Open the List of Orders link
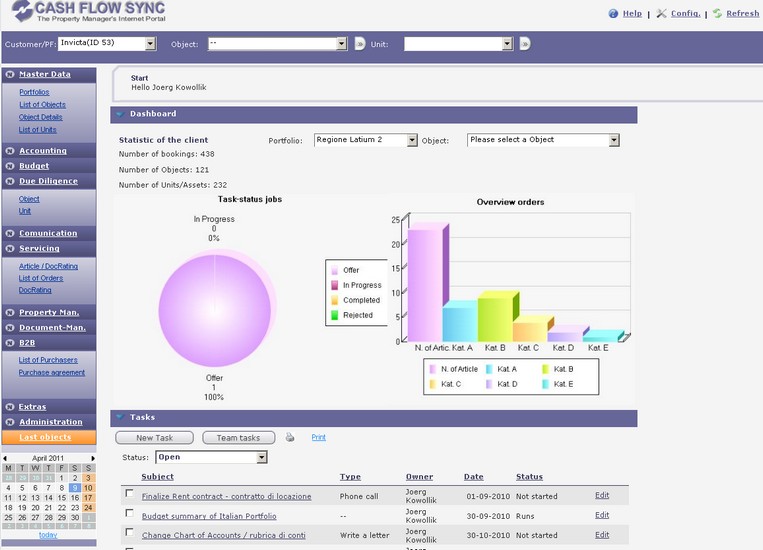 click(x=41, y=278)
